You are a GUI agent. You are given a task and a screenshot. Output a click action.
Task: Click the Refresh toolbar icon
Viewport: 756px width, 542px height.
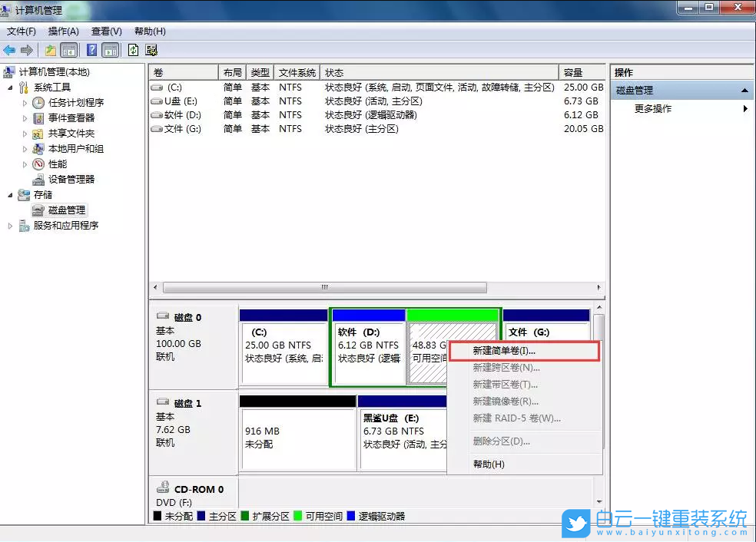(133, 50)
